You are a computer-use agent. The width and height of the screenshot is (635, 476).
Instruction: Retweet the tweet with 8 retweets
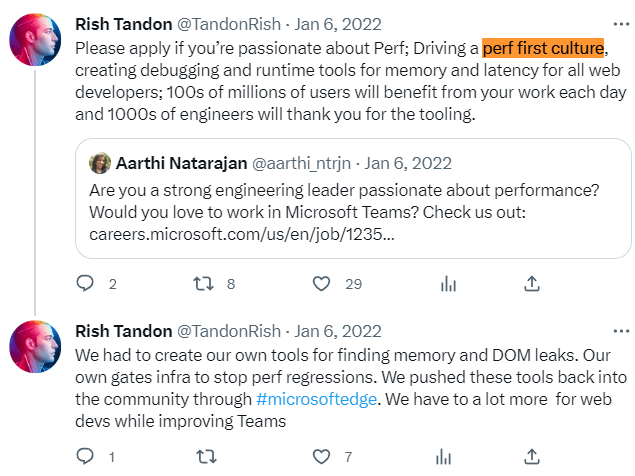(203, 284)
